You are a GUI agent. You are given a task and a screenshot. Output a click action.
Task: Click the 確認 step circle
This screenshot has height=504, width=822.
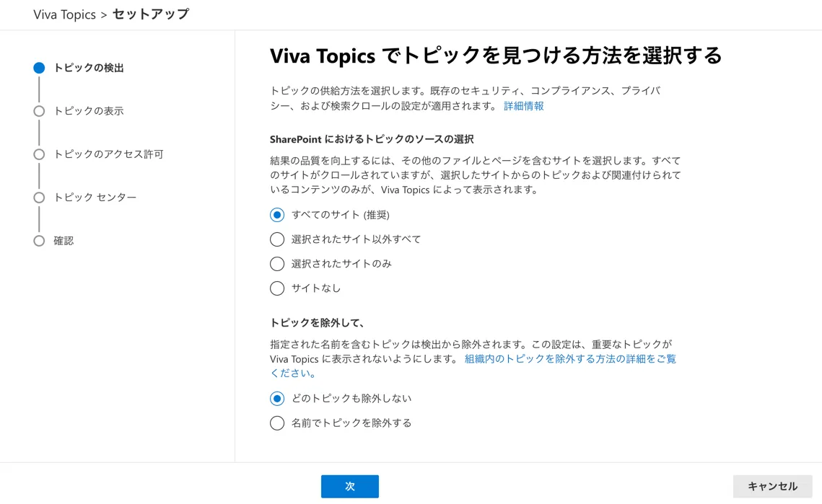click(x=39, y=241)
